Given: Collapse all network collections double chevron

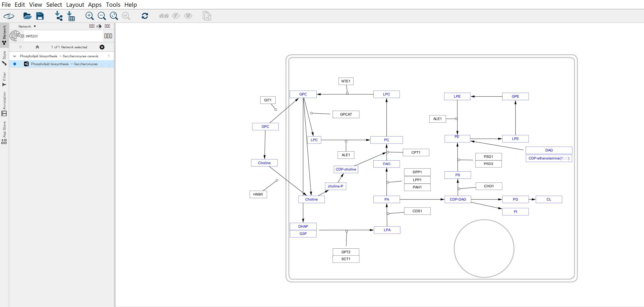Looking at the screenshot, I should click(37, 47).
